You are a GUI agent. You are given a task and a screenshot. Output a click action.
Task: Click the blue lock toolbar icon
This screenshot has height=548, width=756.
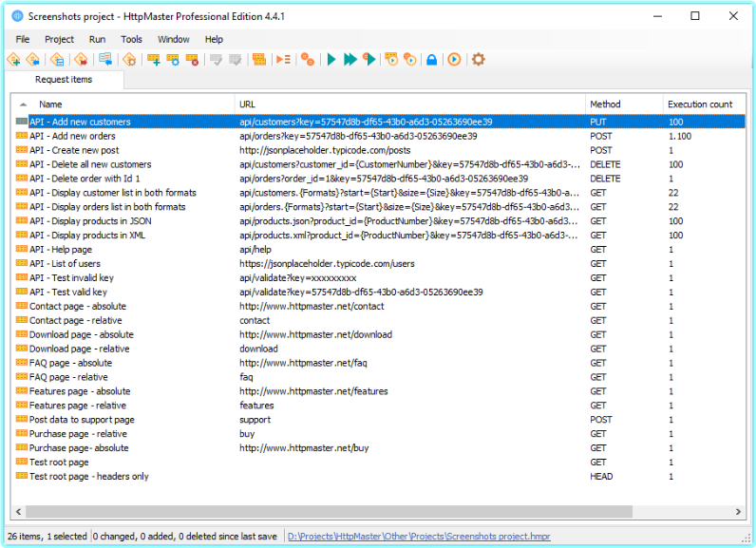click(431, 60)
